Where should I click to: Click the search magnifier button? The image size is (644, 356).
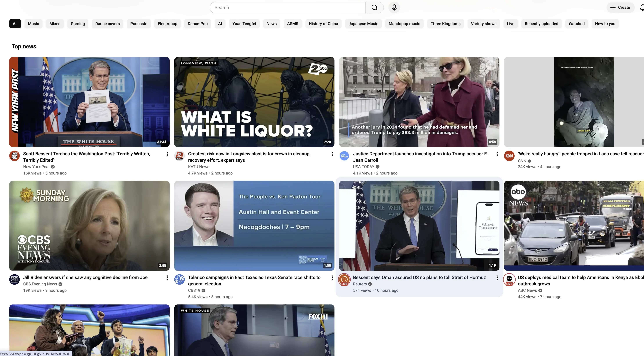pos(374,8)
